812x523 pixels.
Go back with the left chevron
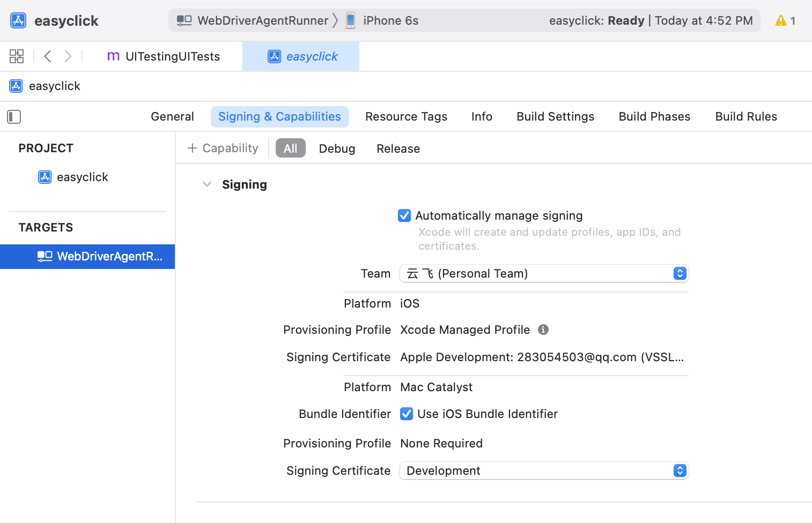tap(47, 56)
